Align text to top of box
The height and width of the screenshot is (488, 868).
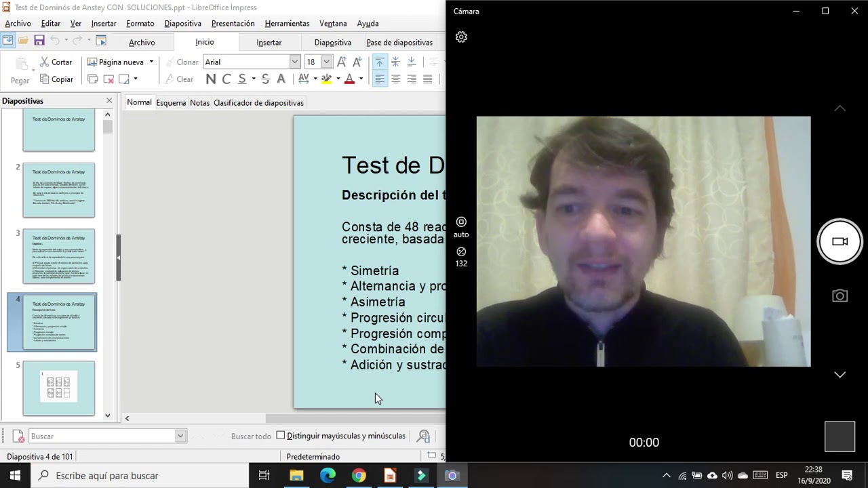(380, 62)
